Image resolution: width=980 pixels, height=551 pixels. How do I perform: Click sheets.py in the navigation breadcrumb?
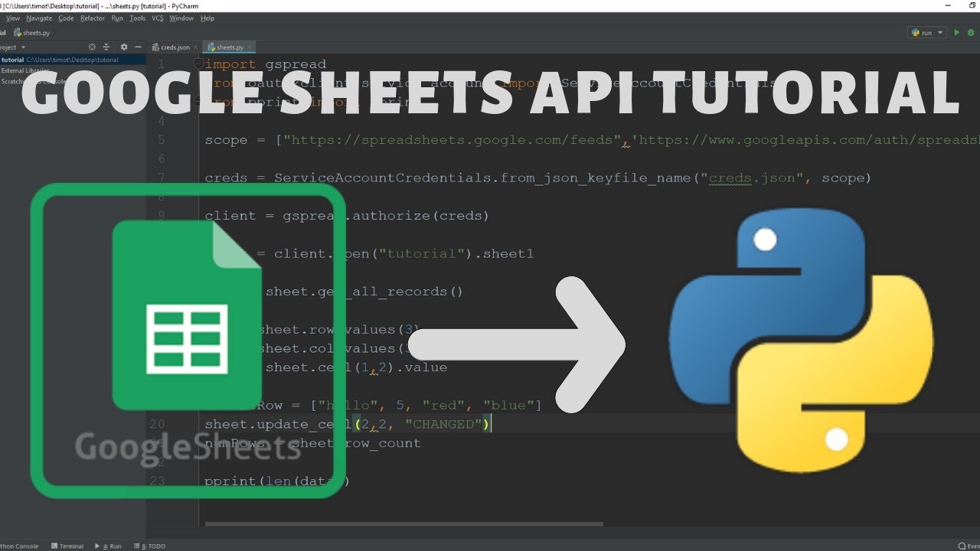coord(31,33)
